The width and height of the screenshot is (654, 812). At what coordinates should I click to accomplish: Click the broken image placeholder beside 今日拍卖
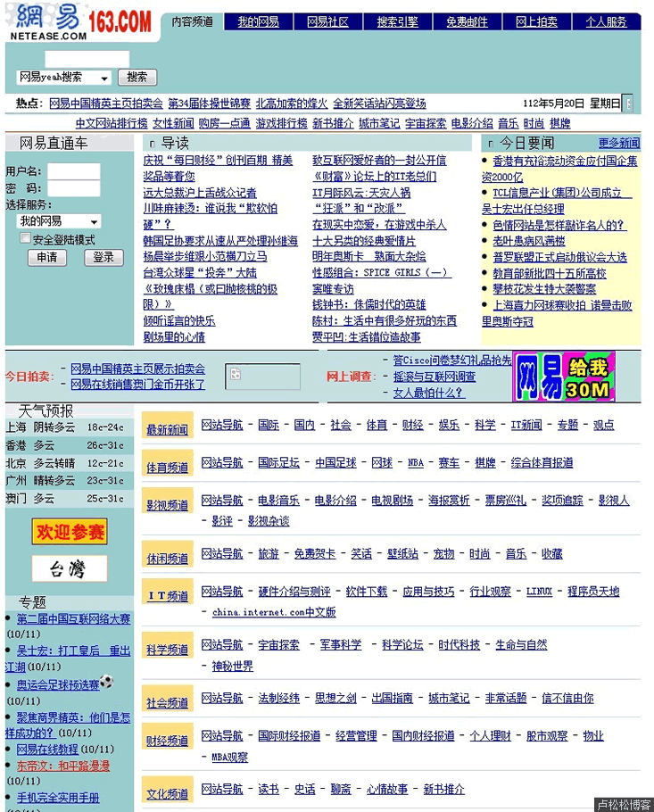pos(250,377)
